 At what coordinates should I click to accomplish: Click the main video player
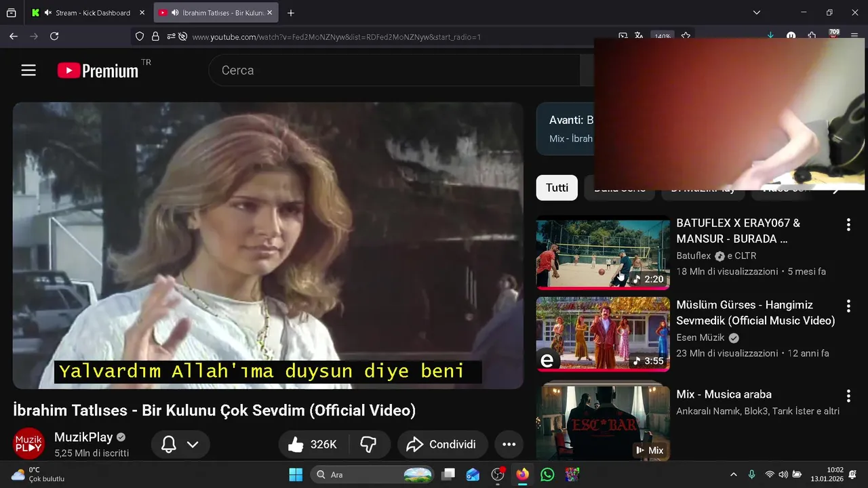[x=268, y=245]
